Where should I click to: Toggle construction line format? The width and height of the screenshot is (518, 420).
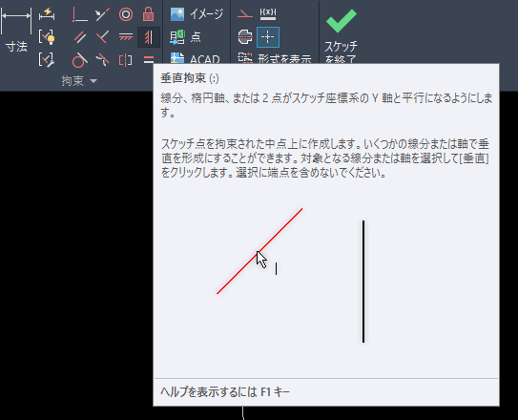pyautogui.click(x=245, y=14)
